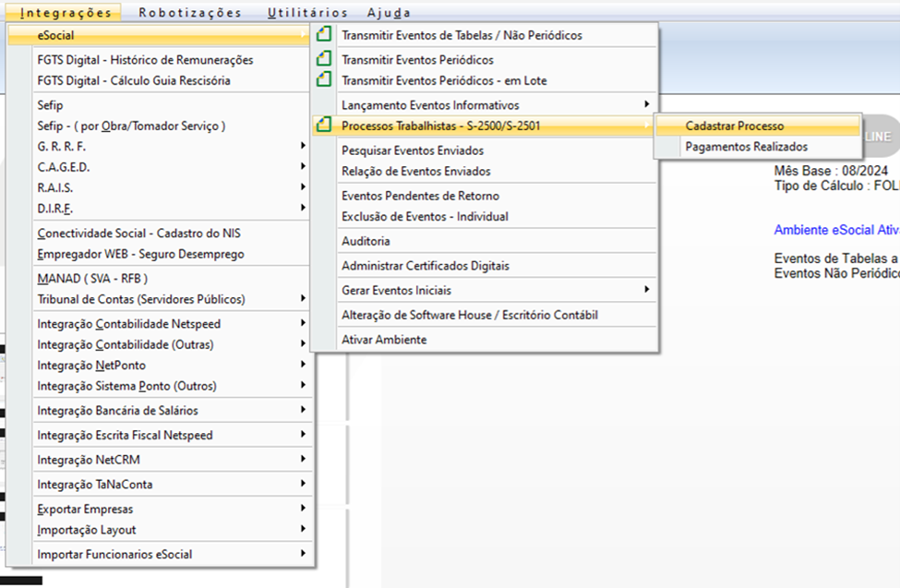The width and height of the screenshot is (900, 588).
Task: Open the Robotizações menu
Action: pos(190,13)
